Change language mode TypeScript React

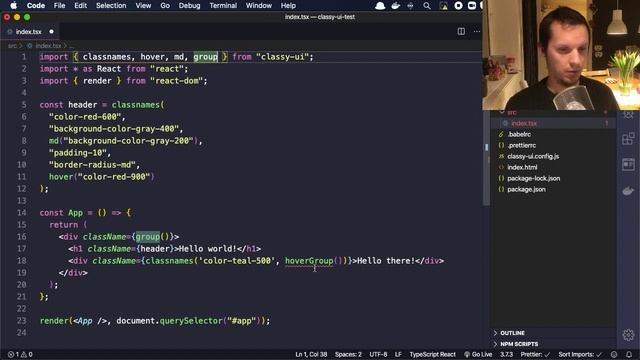tap(432, 354)
